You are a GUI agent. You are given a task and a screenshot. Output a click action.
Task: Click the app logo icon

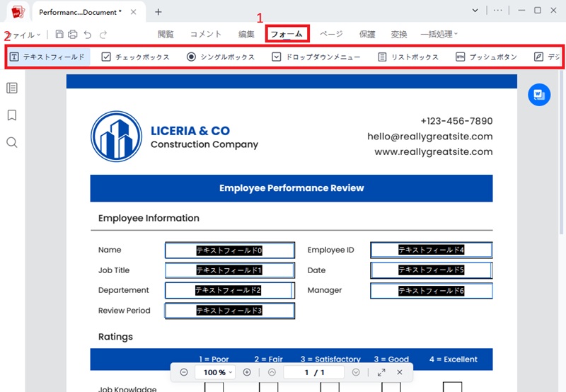pyautogui.click(x=18, y=12)
